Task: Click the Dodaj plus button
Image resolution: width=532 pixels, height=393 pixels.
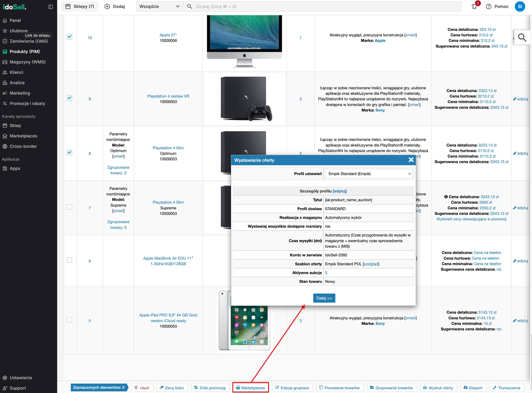Action: 115,6
